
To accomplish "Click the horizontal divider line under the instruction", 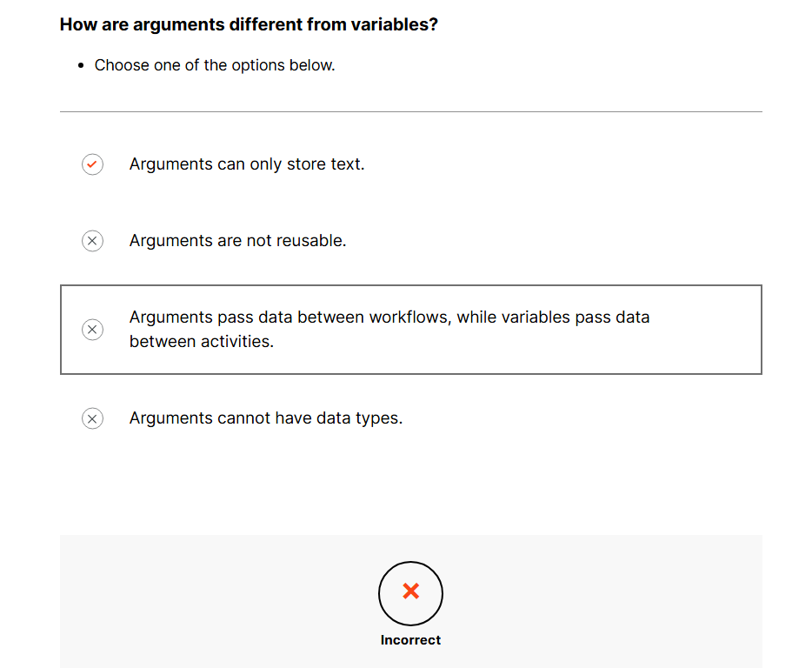I will pyautogui.click(x=410, y=111).
